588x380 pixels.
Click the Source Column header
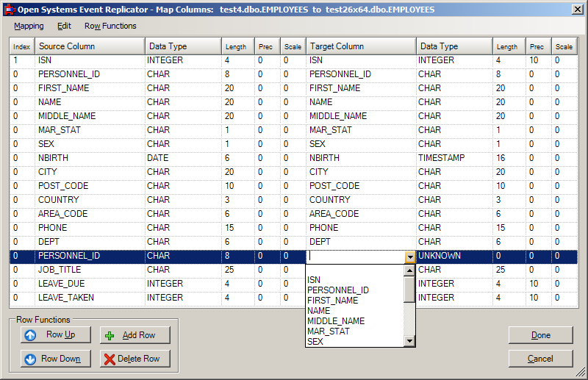pyautogui.click(x=90, y=46)
